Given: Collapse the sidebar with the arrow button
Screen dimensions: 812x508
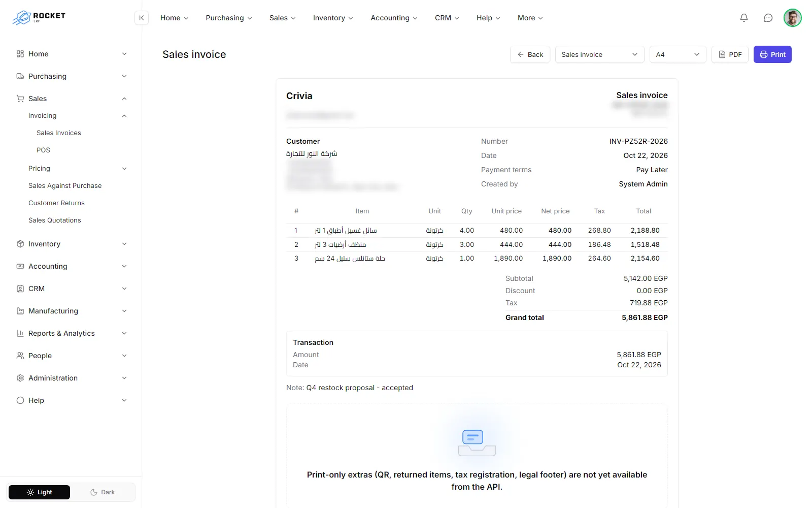Looking at the screenshot, I should click(142, 18).
